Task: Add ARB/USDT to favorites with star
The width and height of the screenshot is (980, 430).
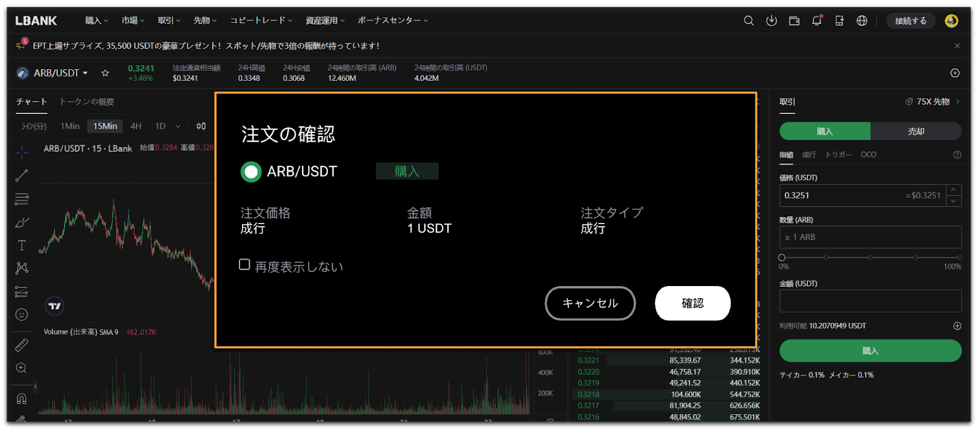Action: [x=105, y=73]
